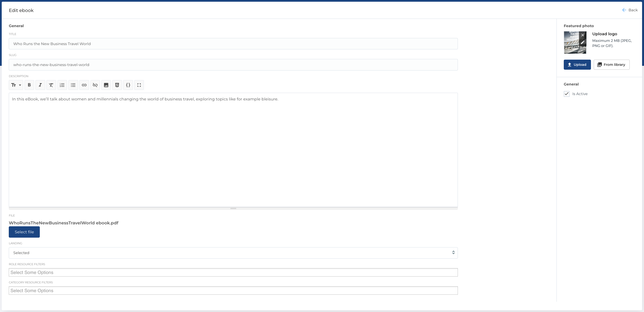Open HTML source view icon
The width and height of the screenshot is (644, 312).
pos(117,85)
